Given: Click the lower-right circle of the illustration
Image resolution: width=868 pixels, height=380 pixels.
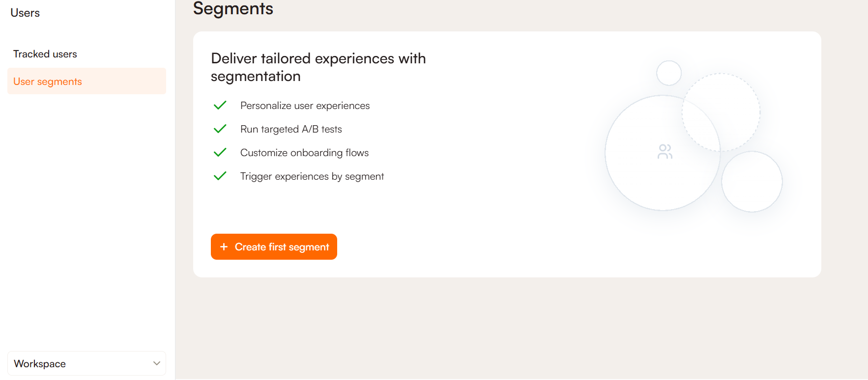Looking at the screenshot, I should point(752,182).
